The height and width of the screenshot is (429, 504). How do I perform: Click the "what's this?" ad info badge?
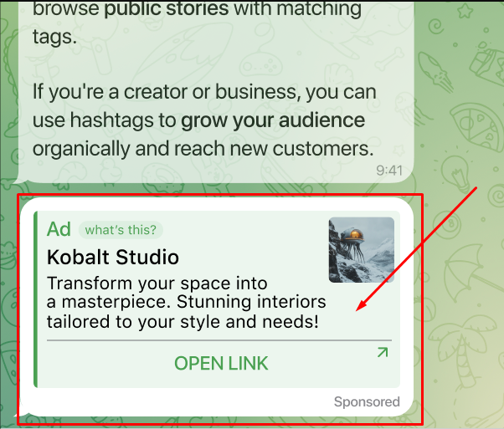point(121,230)
